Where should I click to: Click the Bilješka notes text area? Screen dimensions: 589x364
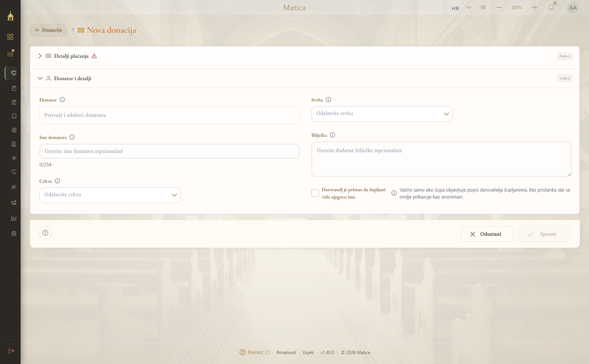[441, 159]
